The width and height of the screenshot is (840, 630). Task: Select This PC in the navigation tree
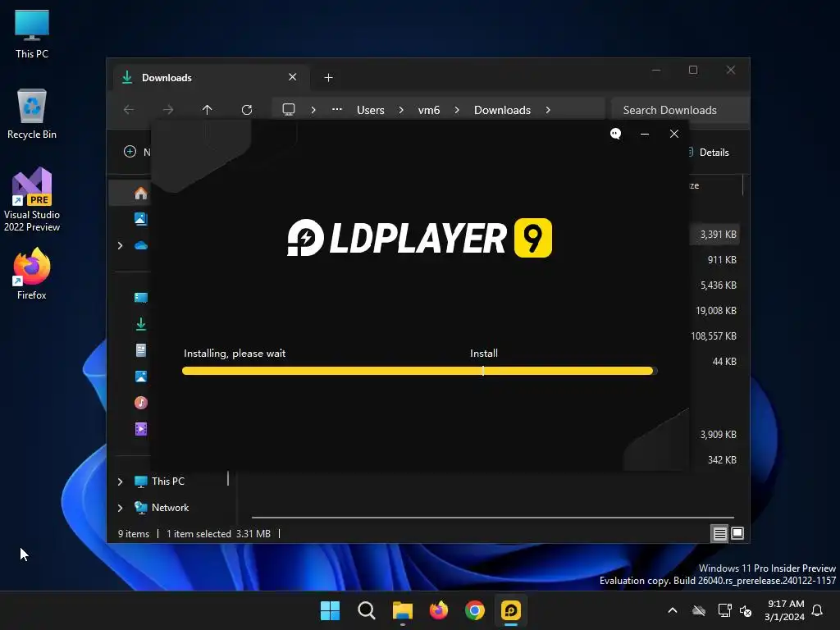tap(167, 481)
